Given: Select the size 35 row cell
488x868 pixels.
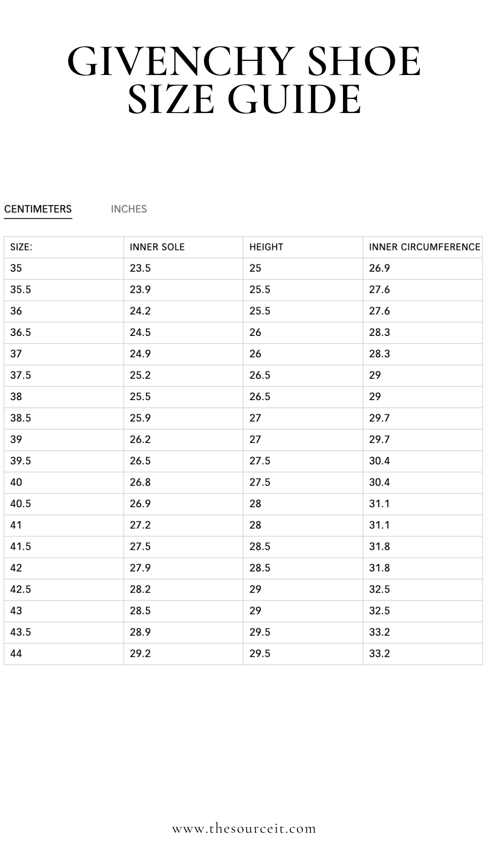Looking at the screenshot, I should click(x=64, y=269).
